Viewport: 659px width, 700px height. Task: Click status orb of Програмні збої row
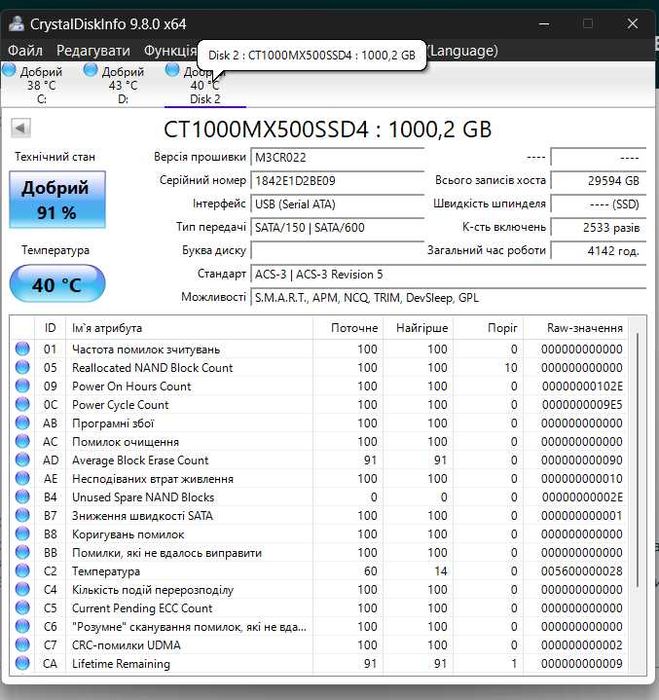coord(22,423)
